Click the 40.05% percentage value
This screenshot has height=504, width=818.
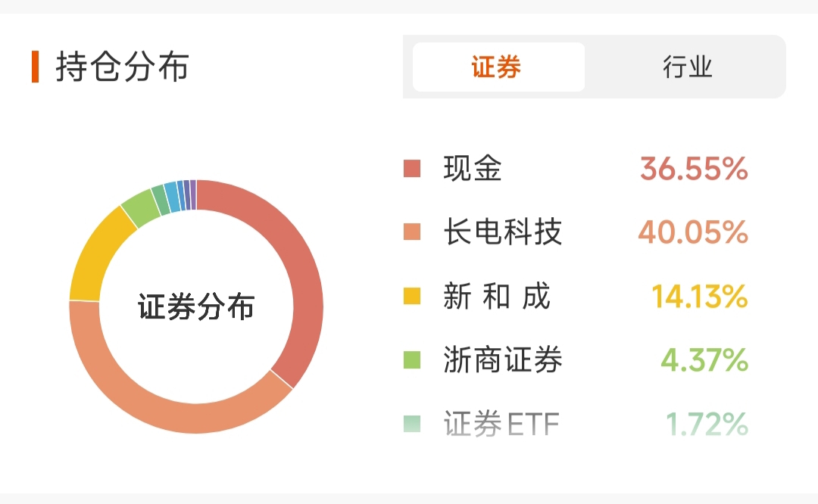[693, 232]
